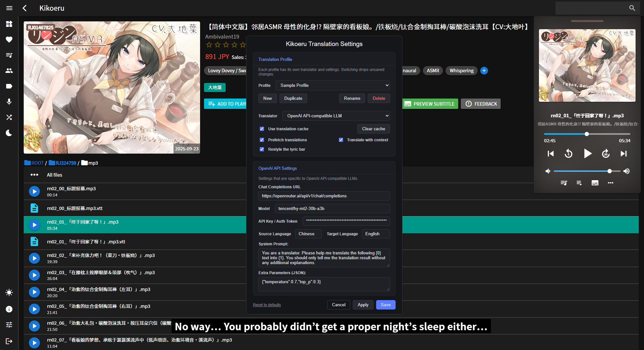Open the favorites heart icon in the sidebar
Viewport: 644px width, 350px height.
tap(9, 40)
